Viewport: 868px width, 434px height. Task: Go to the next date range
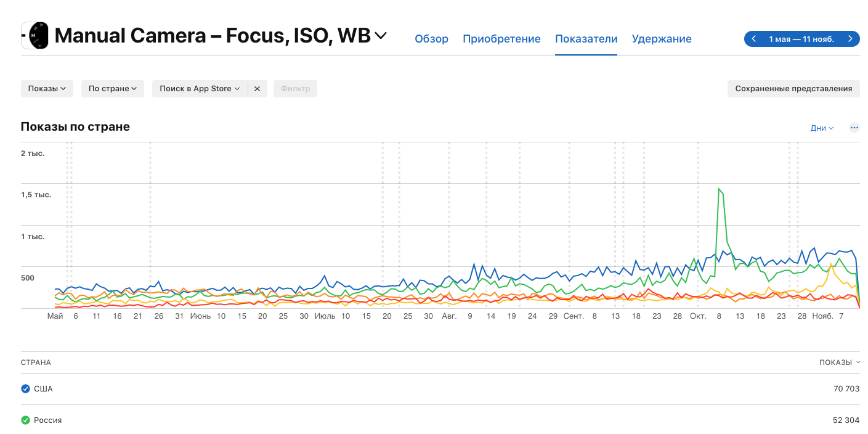tap(851, 39)
